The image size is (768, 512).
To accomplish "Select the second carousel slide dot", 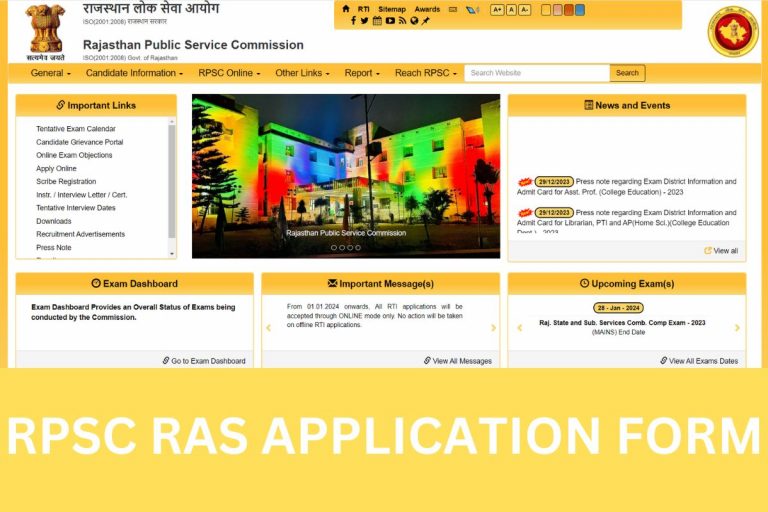I will point(342,248).
